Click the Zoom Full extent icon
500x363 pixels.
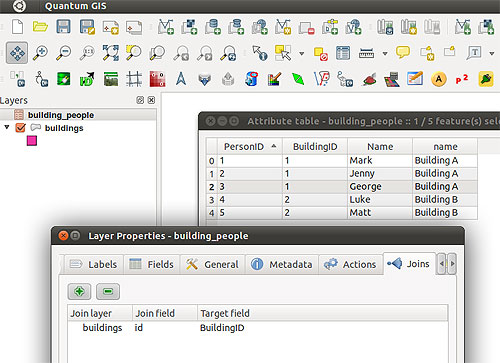pyautogui.click(x=111, y=53)
